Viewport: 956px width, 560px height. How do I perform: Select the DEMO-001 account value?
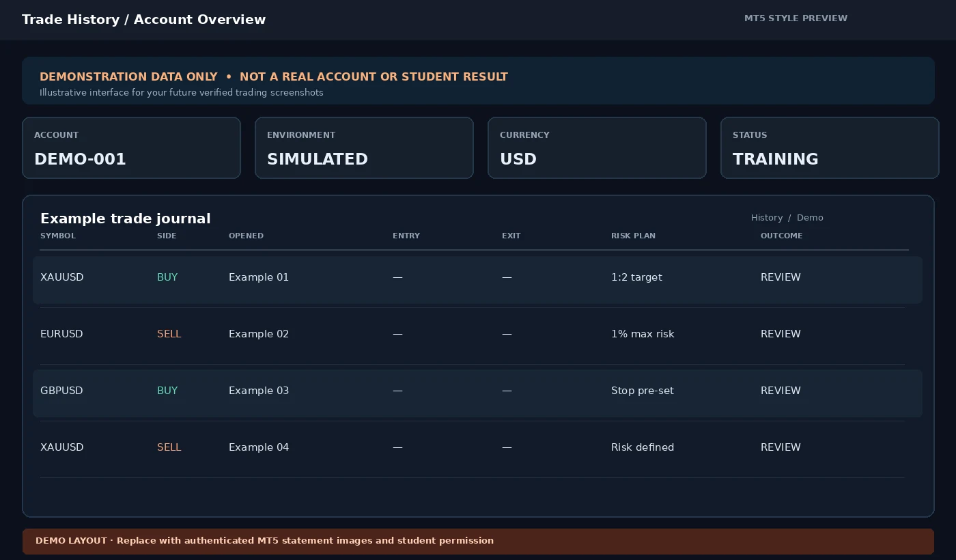[81, 160]
